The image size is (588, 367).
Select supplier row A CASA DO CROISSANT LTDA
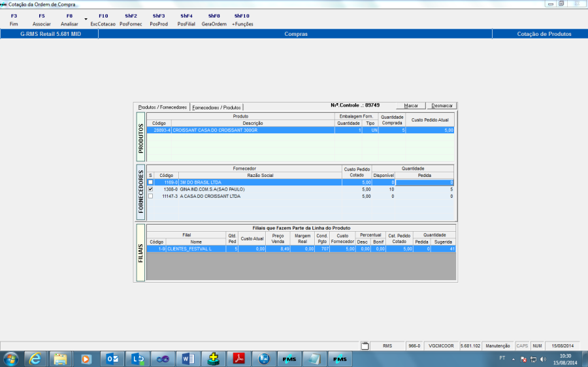(x=301, y=196)
